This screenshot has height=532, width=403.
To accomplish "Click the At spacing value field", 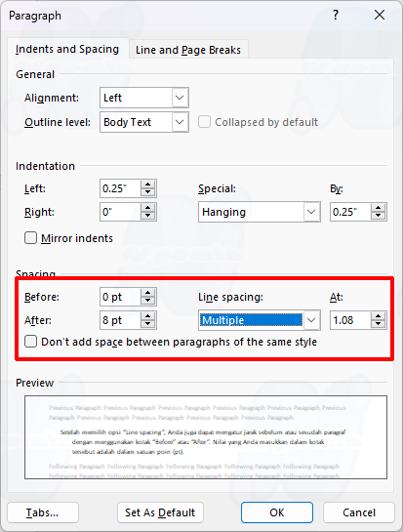I will pos(350,320).
